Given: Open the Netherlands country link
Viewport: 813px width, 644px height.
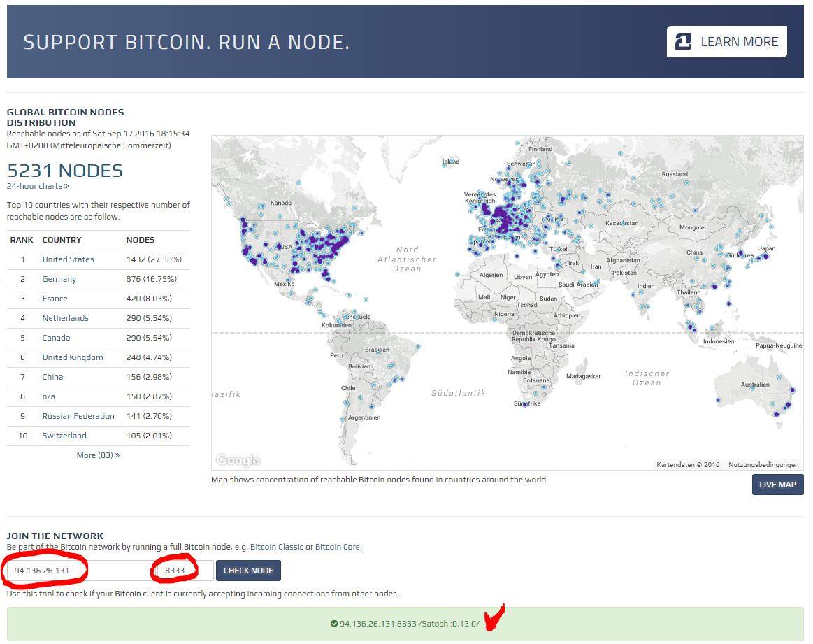Looking at the screenshot, I should coord(65,318).
